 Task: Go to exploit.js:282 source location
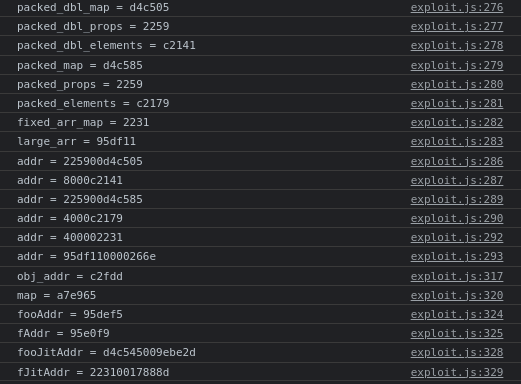pyautogui.click(x=457, y=123)
